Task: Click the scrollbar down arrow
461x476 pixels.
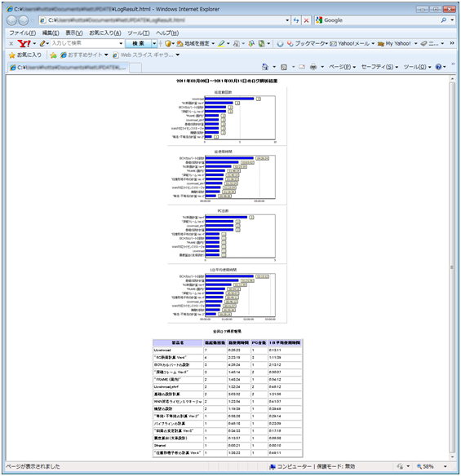Action: click(x=452, y=457)
